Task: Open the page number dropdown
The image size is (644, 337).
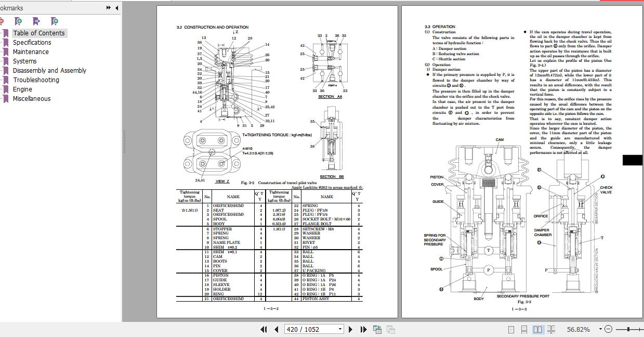Action: pyautogui.click(x=340, y=329)
